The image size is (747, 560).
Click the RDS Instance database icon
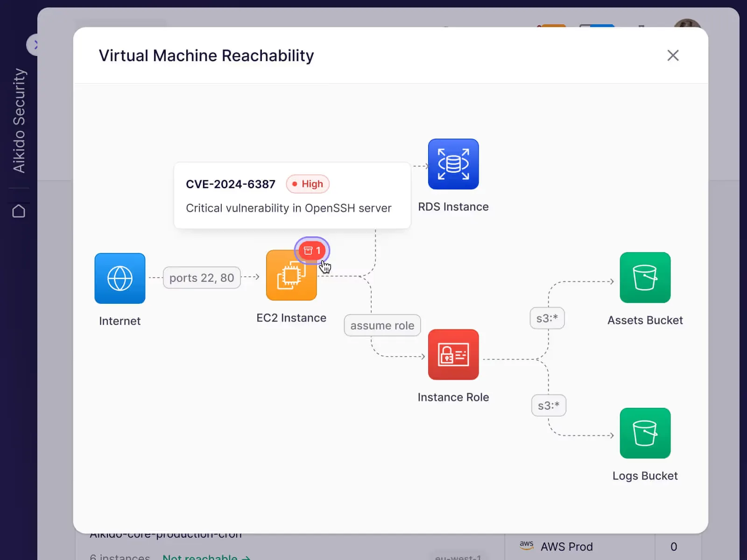click(453, 164)
